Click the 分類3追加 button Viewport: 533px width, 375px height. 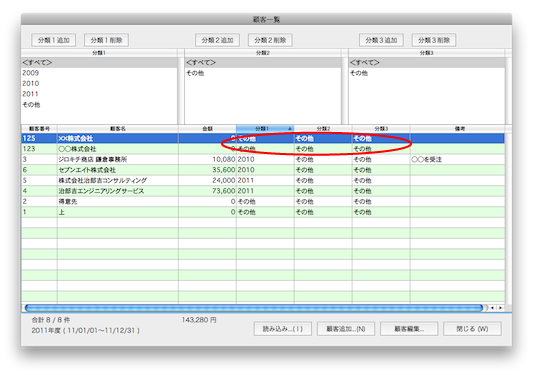[x=381, y=40]
